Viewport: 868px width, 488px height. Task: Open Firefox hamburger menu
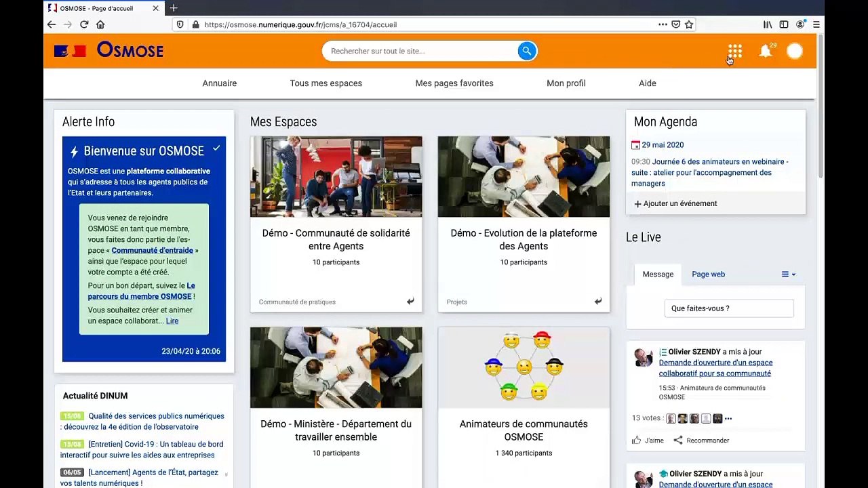point(816,24)
